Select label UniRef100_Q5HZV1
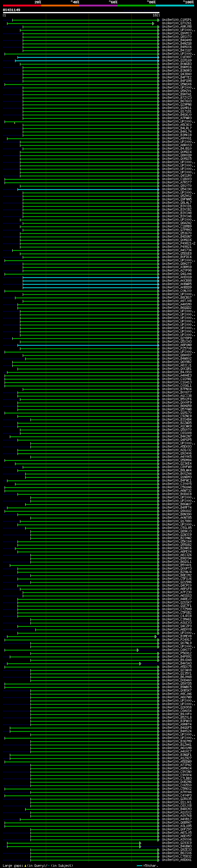 pyautogui.click(x=177, y=91)
